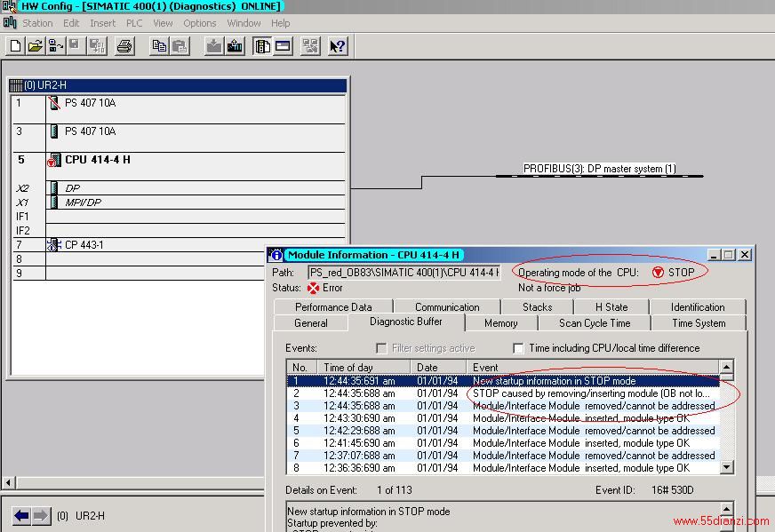Image resolution: width=775 pixels, height=532 pixels.
Task: Click the Copy toolbar icon
Action: click(x=159, y=46)
